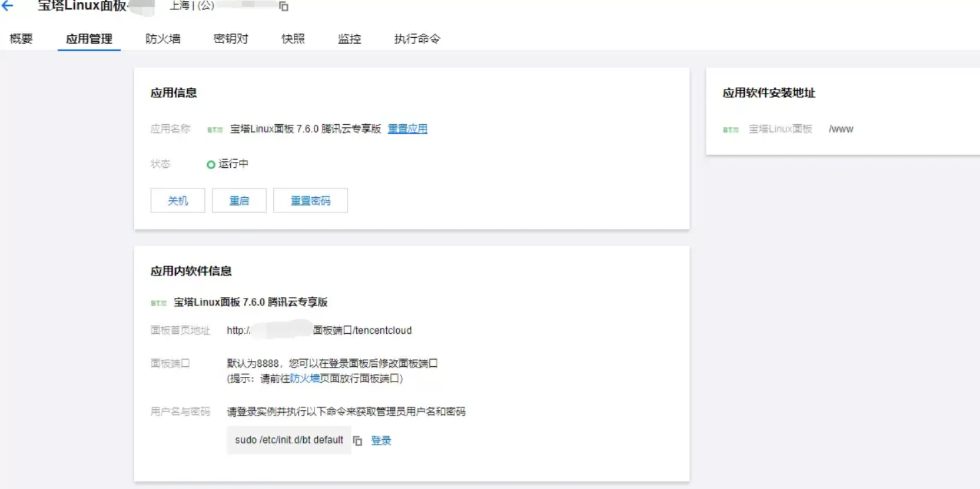Viewport: 980px width, 489px height.
Task: Click the green running status indicator
Action: click(211, 165)
